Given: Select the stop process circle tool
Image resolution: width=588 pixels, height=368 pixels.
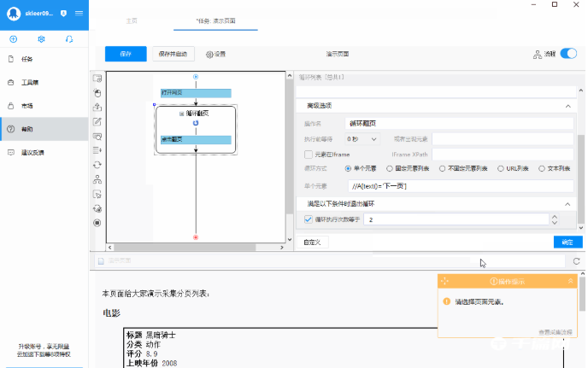Looking at the screenshot, I should coord(97,223).
